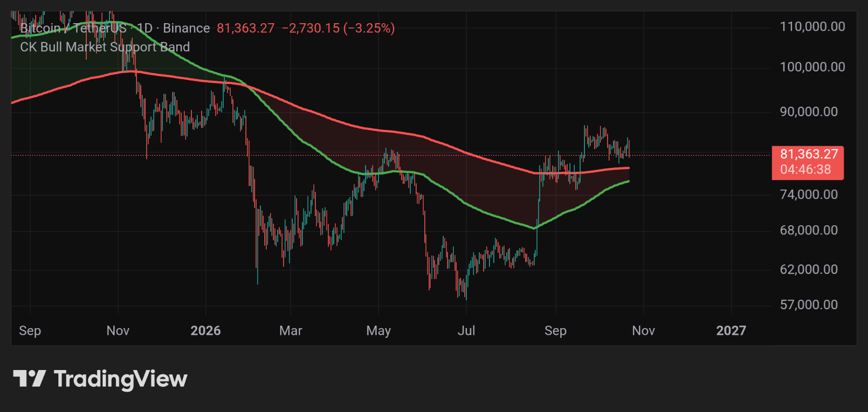
Task: Click the 57,000.00 price axis label
Action: tap(809, 304)
